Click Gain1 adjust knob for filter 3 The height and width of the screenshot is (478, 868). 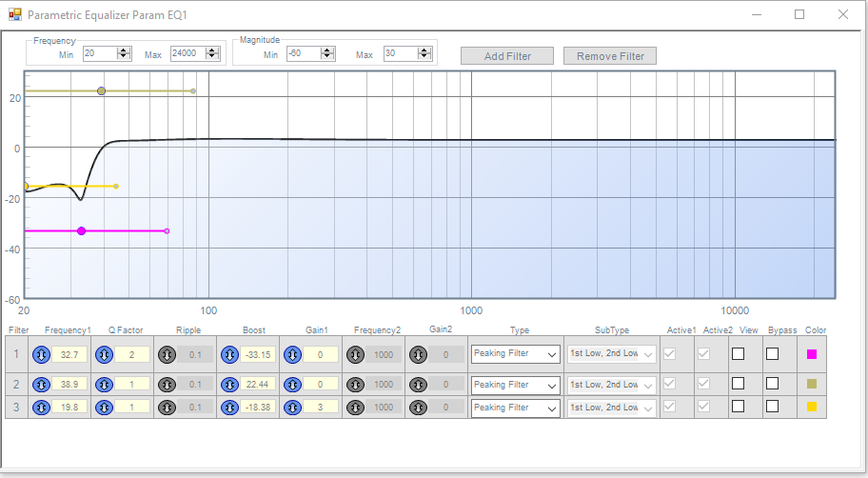pyautogui.click(x=292, y=408)
